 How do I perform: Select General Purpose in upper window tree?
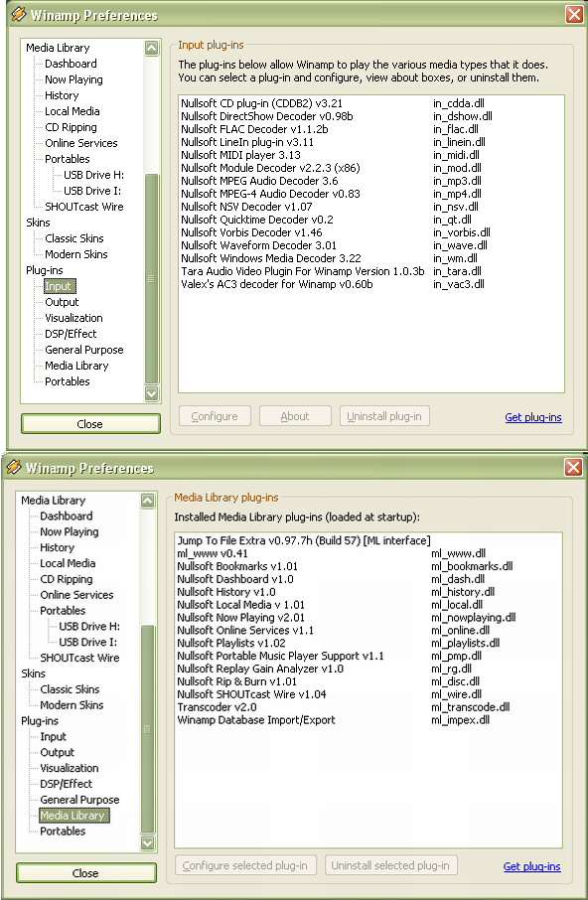(x=84, y=350)
